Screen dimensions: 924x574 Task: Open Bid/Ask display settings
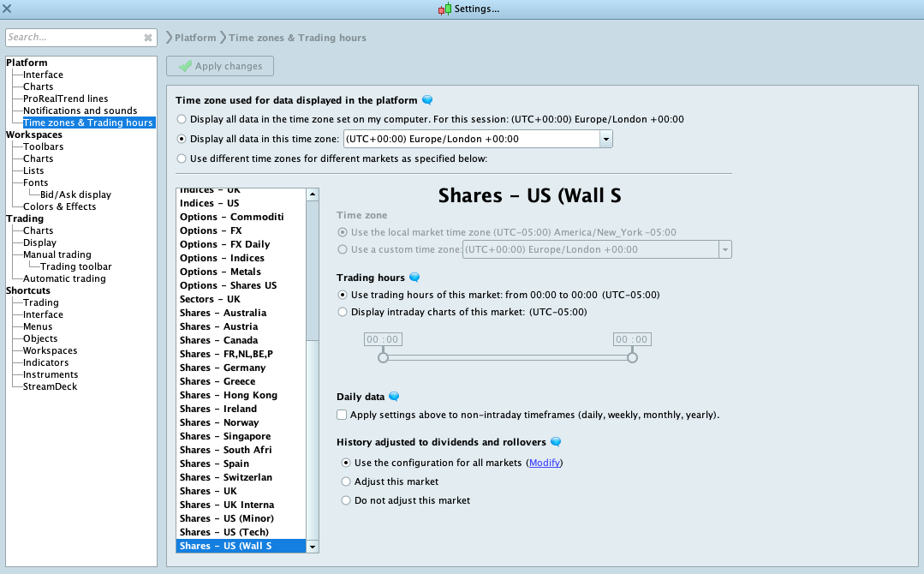click(x=75, y=194)
